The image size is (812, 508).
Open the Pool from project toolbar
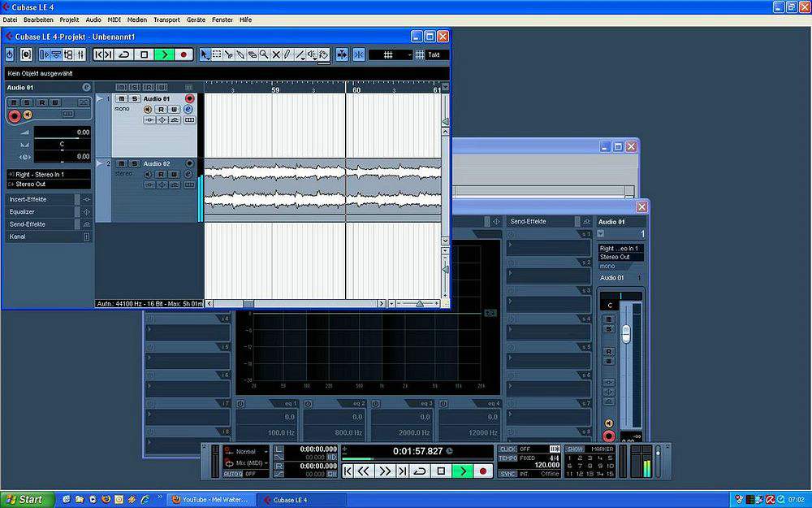click(x=68, y=54)
